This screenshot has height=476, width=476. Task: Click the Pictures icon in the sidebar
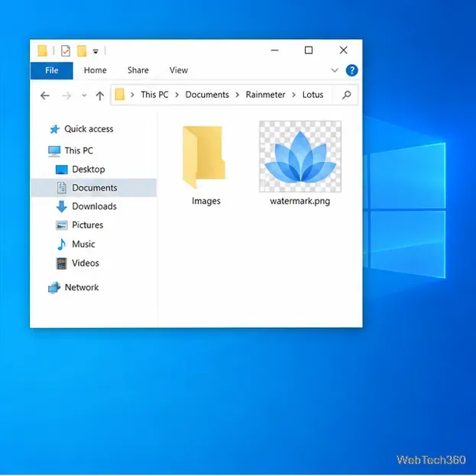[x=62, y=225]
